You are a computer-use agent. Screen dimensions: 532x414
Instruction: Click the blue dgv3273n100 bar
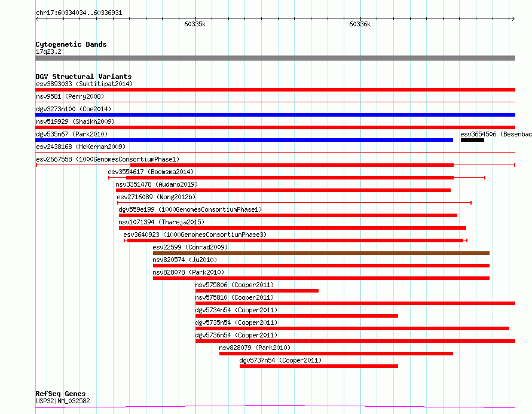275,115
